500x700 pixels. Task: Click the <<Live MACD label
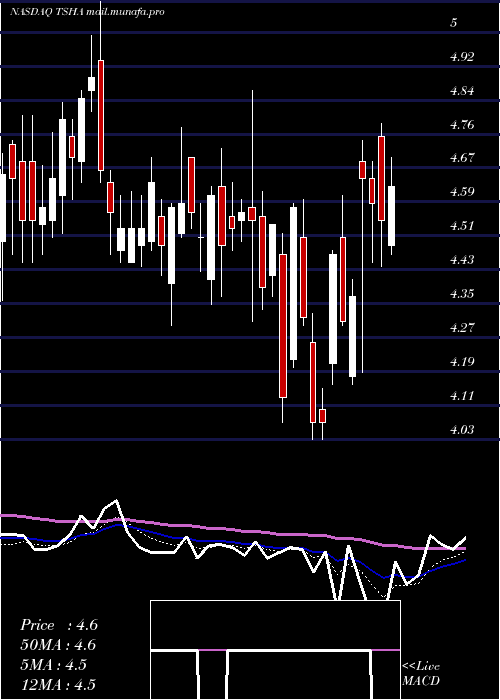click(x=421, y=674)
